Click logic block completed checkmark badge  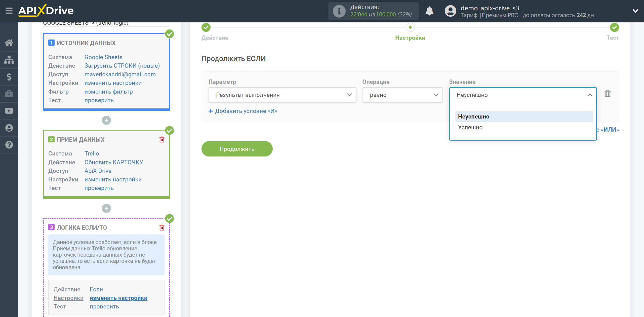[x=170, y=219]
